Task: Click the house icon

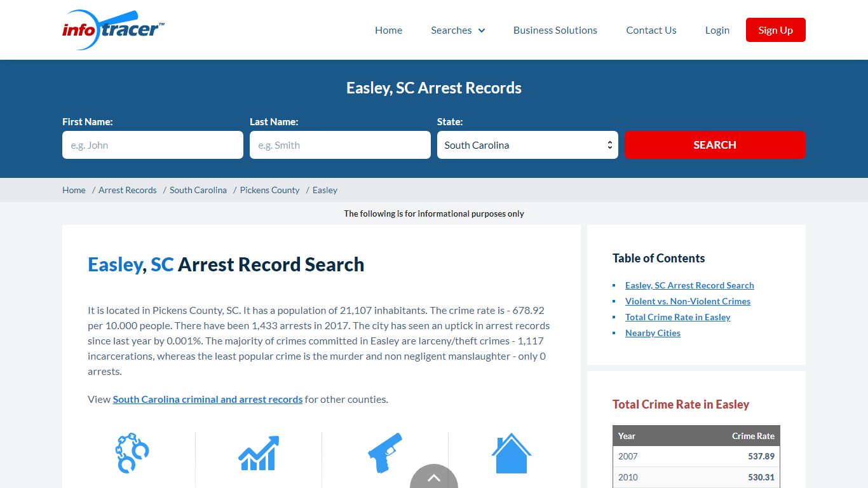Action: click(512, 453)
